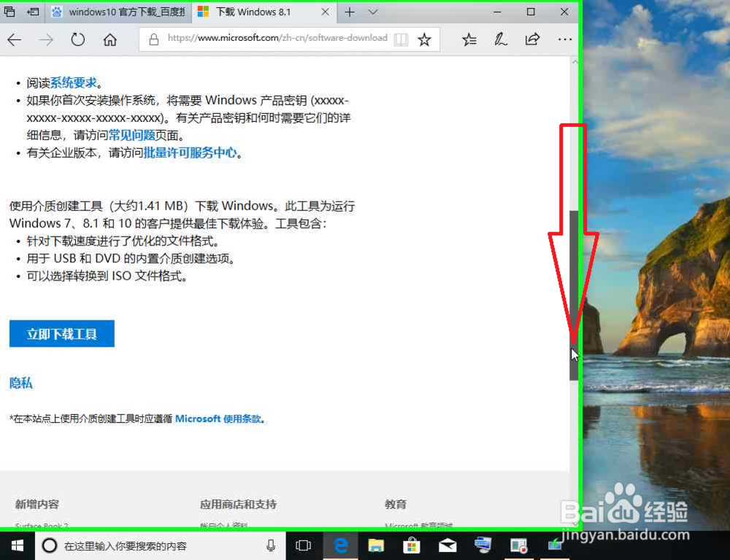Image resolution: width=730 pixels, height=560 pixels.
Task: Refresh the current page
Action: click(x=78, y=39)
